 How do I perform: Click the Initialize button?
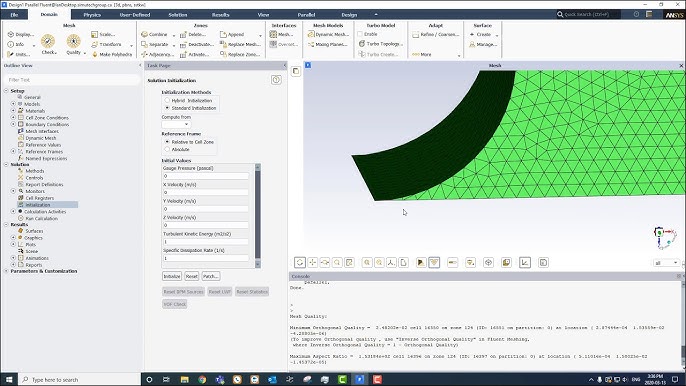(x=172, y=276)
